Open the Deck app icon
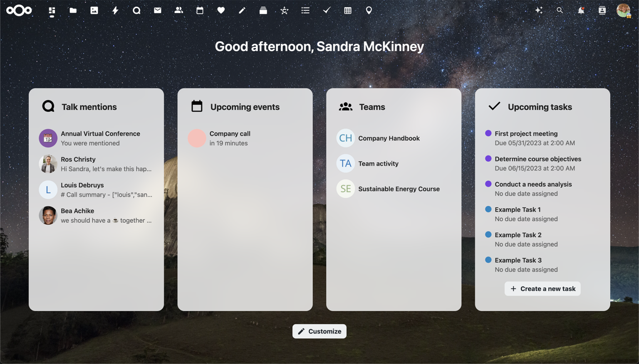 coord(263,10)
